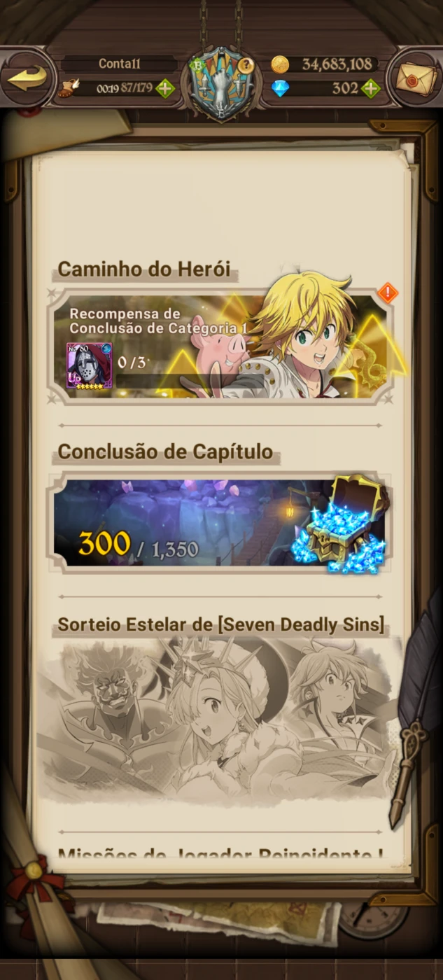
Task: Open the mailbox envelope icon
Action: [416, 78]
